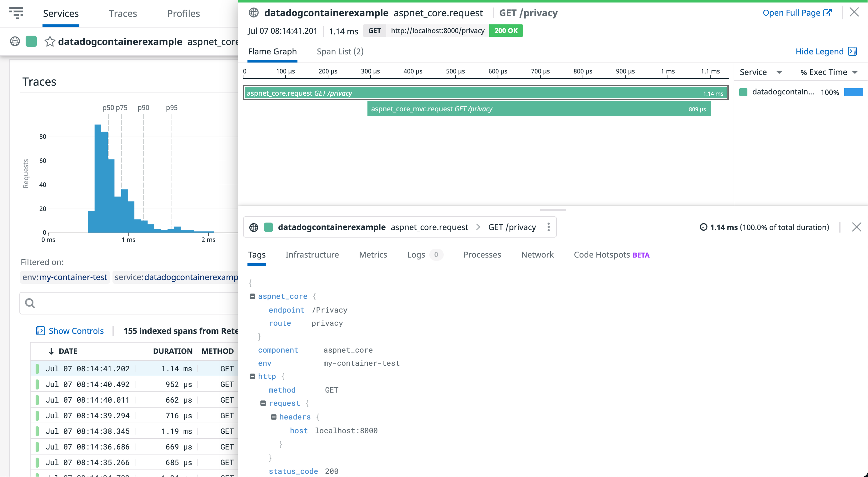The height and width of the screenshot is (477, 868).
Task: Click the green status indicator on the first trace row
Action: click(37, 368)
